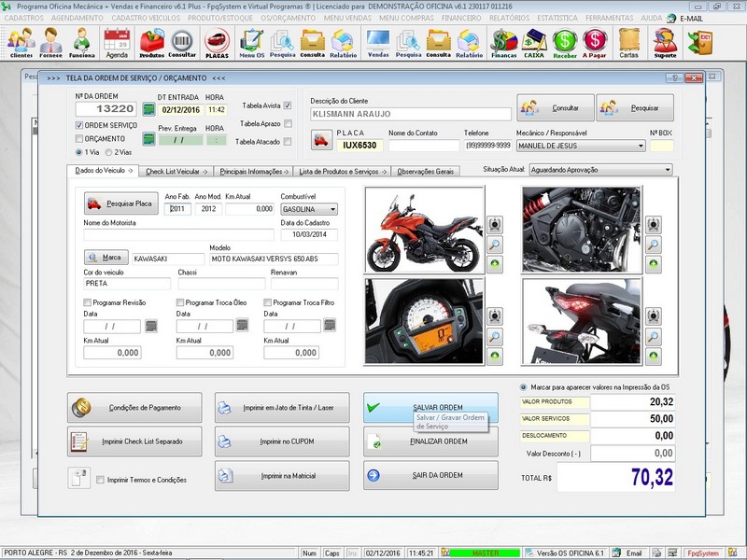The height and width of the screenshot is (560, 747).
Task: Open the Clientes toolbar icon
Action: [21, 42]
